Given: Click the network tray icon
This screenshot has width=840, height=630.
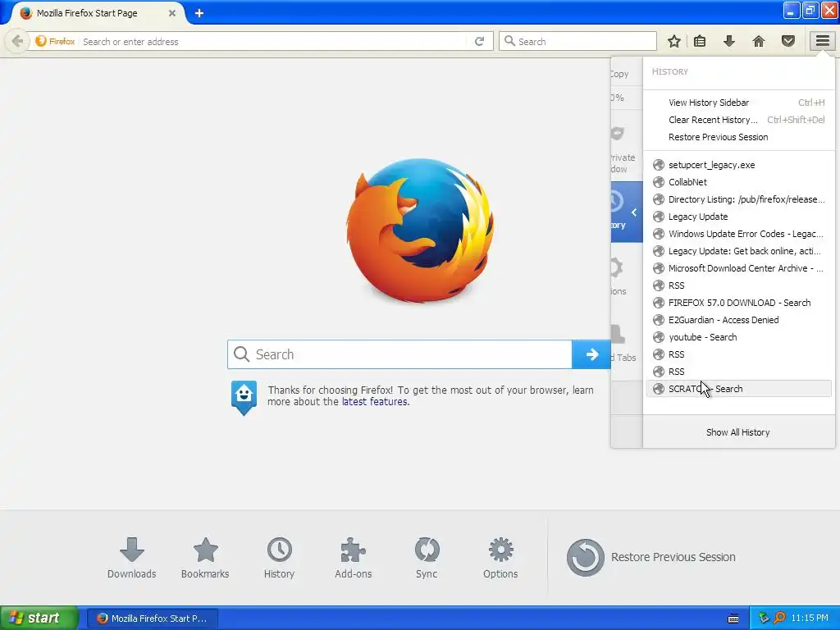Looking at the screenshot, I should point(764,618).
